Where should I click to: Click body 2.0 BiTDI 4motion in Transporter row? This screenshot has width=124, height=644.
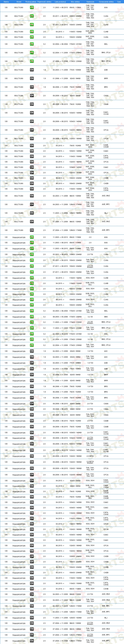[x=90, y=462]
